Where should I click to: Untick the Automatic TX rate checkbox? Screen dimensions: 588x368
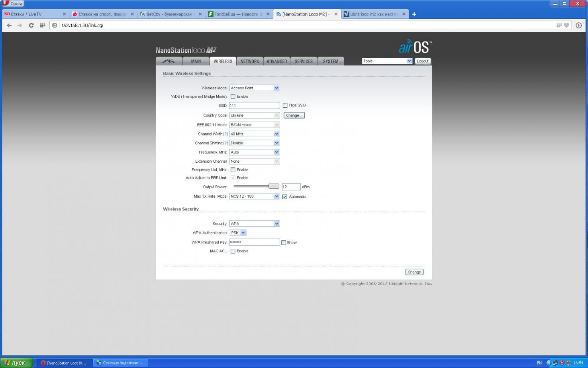pos(285,197)
